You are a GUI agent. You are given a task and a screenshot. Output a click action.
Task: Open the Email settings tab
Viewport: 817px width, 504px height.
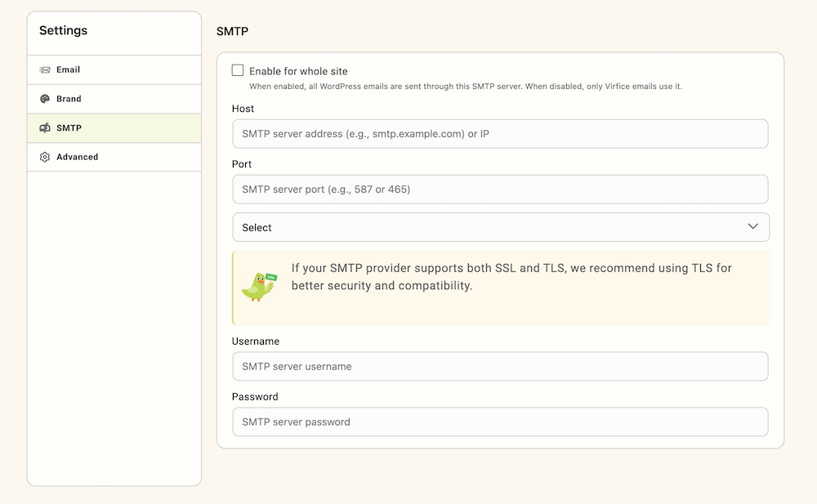tap(114, 69)
